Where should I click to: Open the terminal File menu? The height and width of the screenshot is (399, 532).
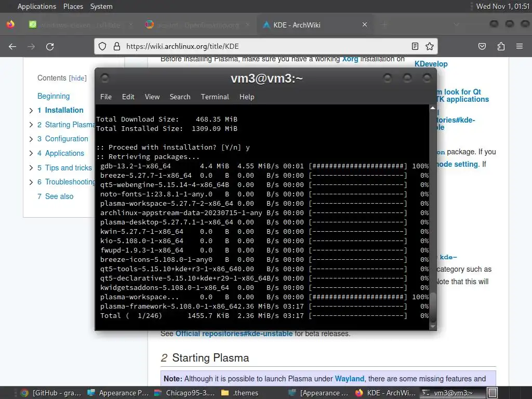point(106,97)
